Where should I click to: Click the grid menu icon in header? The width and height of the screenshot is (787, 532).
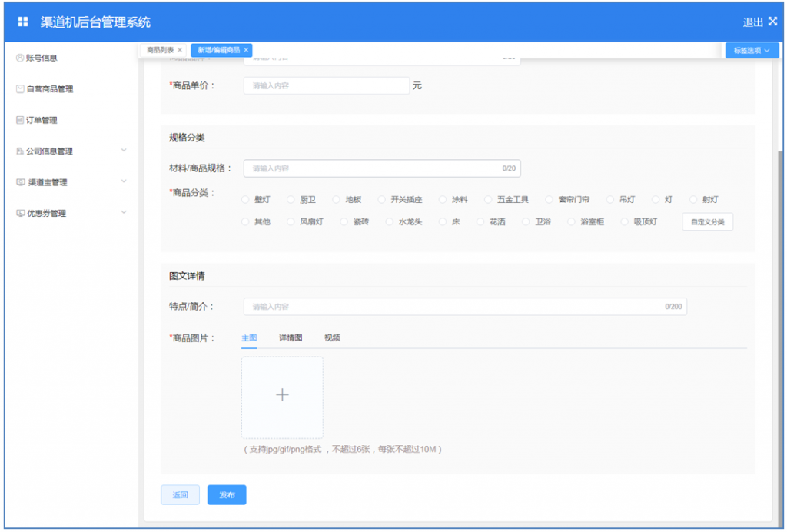22,22
